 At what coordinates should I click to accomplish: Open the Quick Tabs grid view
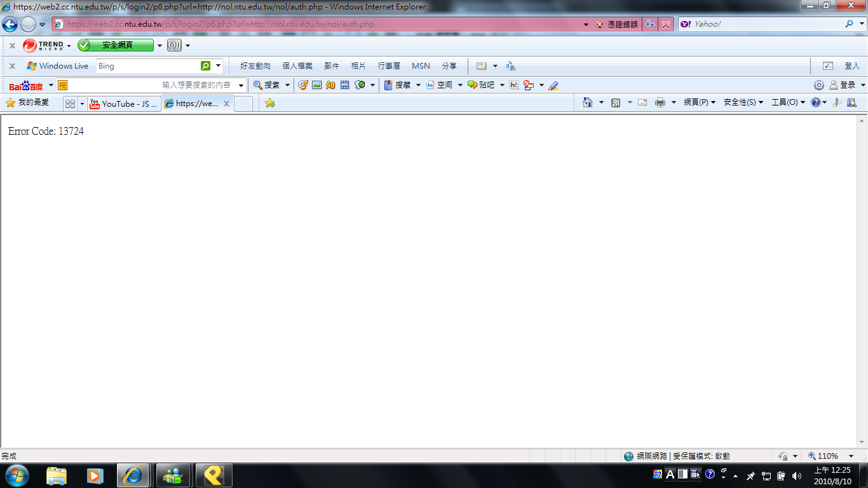pos(70,104)
